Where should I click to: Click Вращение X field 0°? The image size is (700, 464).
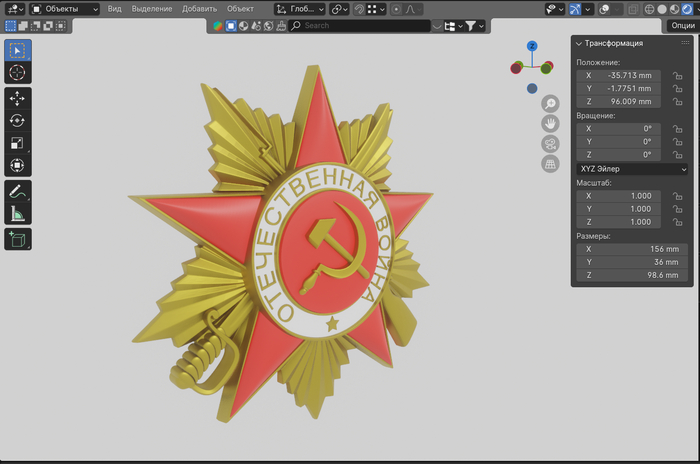pyautogui.click(x=618, y=129)
